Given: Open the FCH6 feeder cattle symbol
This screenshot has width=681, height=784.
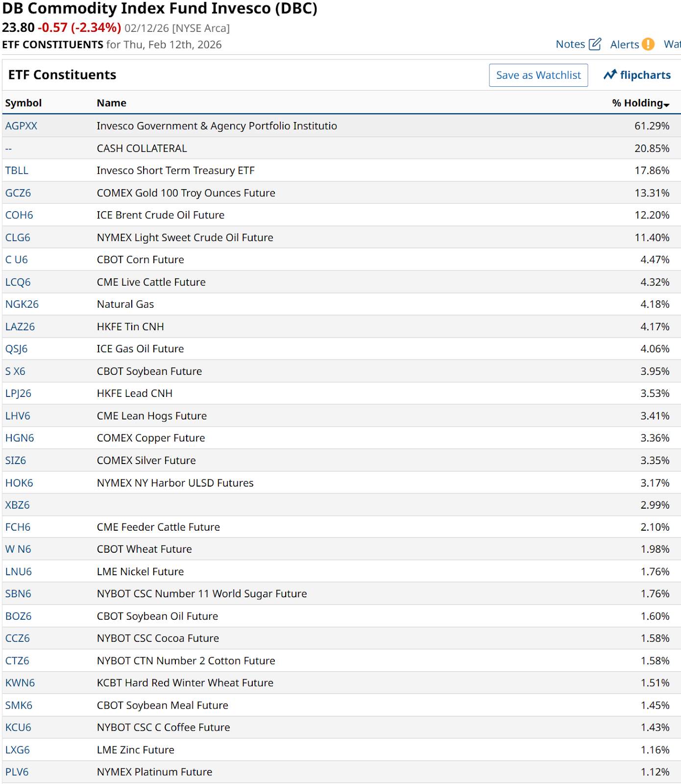Looking at the screenshot, I should [x=18, y=527].
